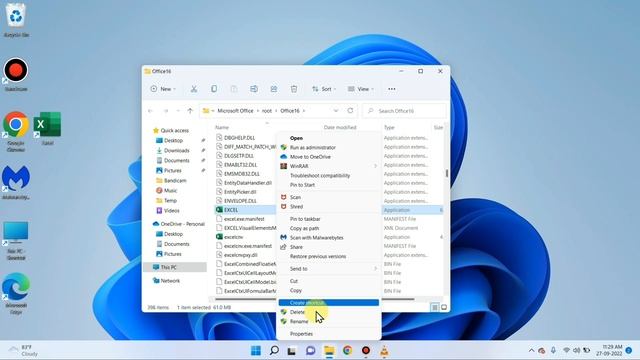The image size is (640, 360).
Task: Click the Back navigation arrow
Action: (151, 111)
